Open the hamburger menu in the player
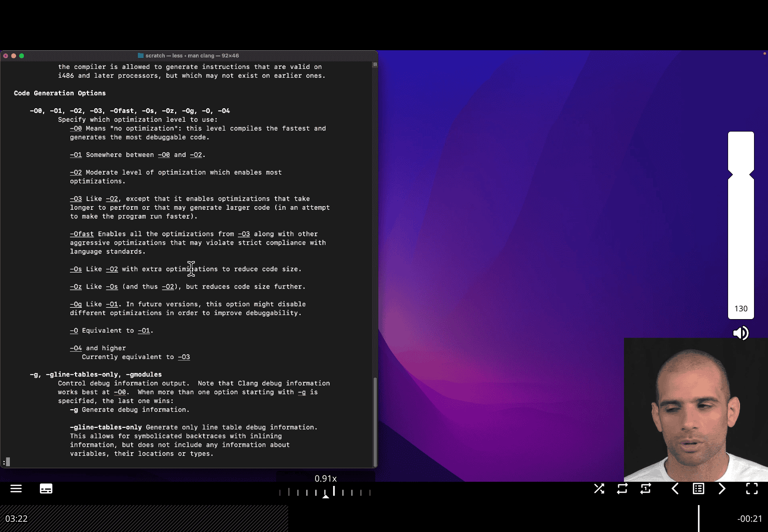Screen dimensions: 768x532 pos(16,488)
